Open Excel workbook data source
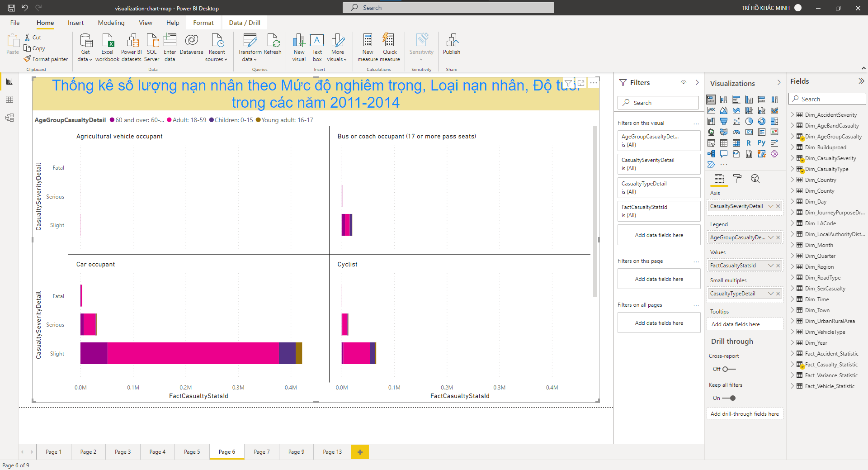Image resolution: width=868 pixels, height=470 pixels. click(108, 47)
